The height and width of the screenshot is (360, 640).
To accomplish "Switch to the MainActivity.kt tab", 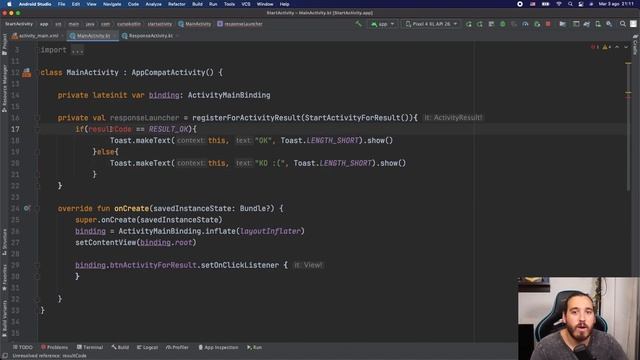I will tap(93, 36).
